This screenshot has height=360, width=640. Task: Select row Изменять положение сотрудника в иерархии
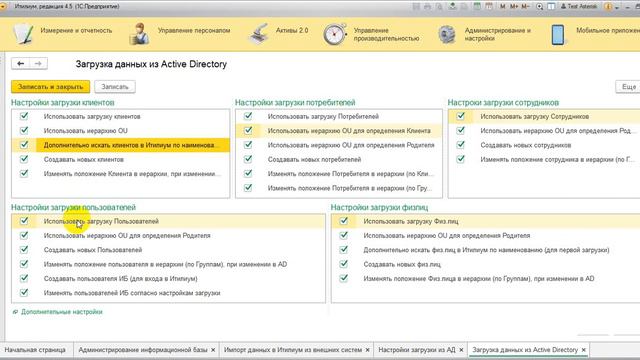pyautogui.click(x=544, y=159)
